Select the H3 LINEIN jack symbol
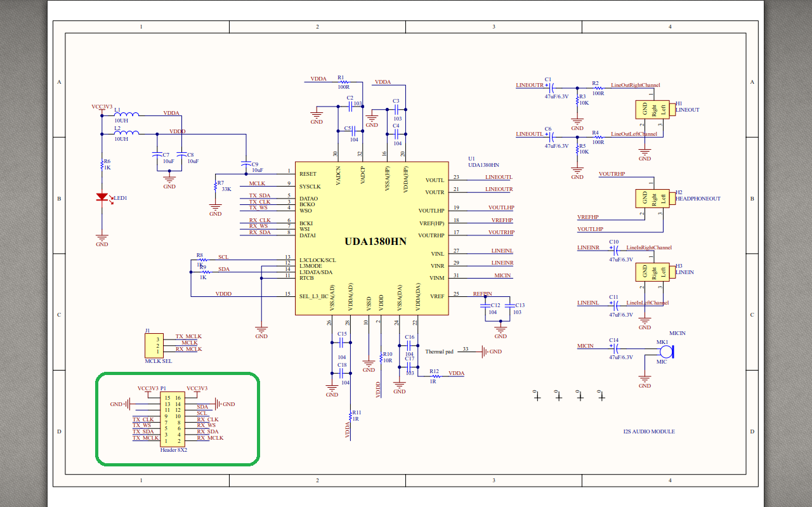 (654, 272)
